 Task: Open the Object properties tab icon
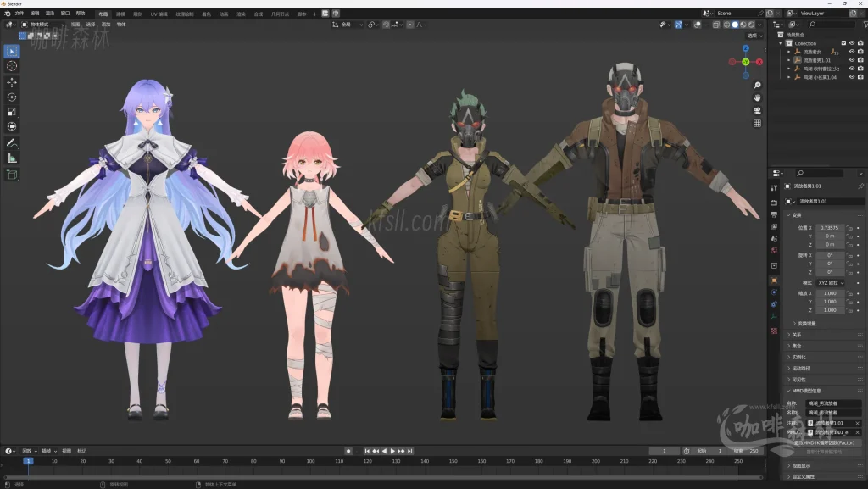pyautogui.click(x=774, y=281)
